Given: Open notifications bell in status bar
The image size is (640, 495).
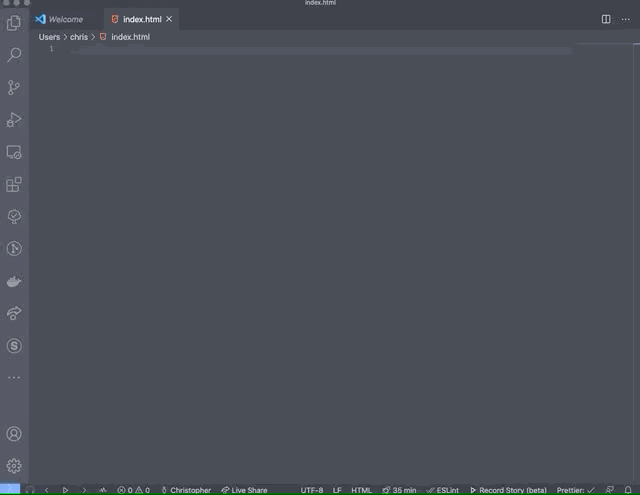Looking at the screenshot, I should click(x=628, y=490).
